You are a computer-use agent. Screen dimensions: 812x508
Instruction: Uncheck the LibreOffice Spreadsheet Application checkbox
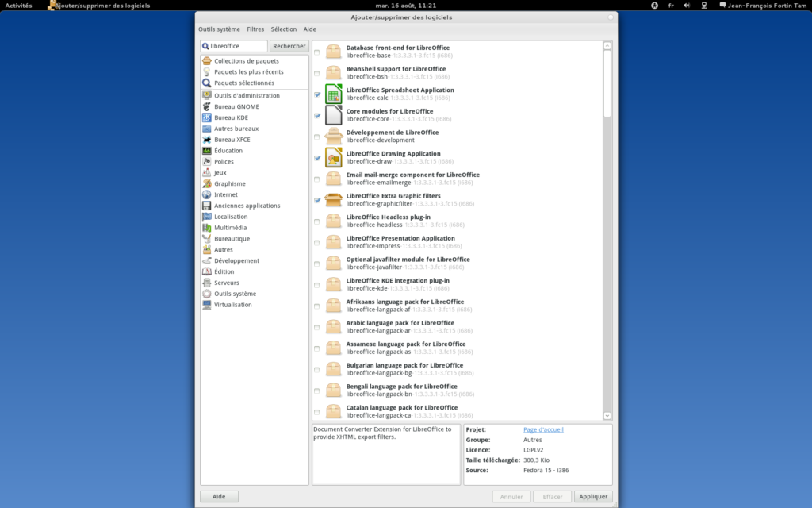click(x=317, y=94)
